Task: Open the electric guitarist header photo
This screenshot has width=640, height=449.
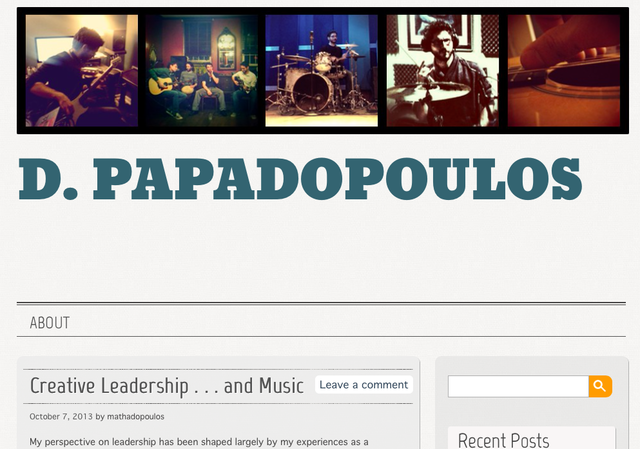Action: pos(82,71)
